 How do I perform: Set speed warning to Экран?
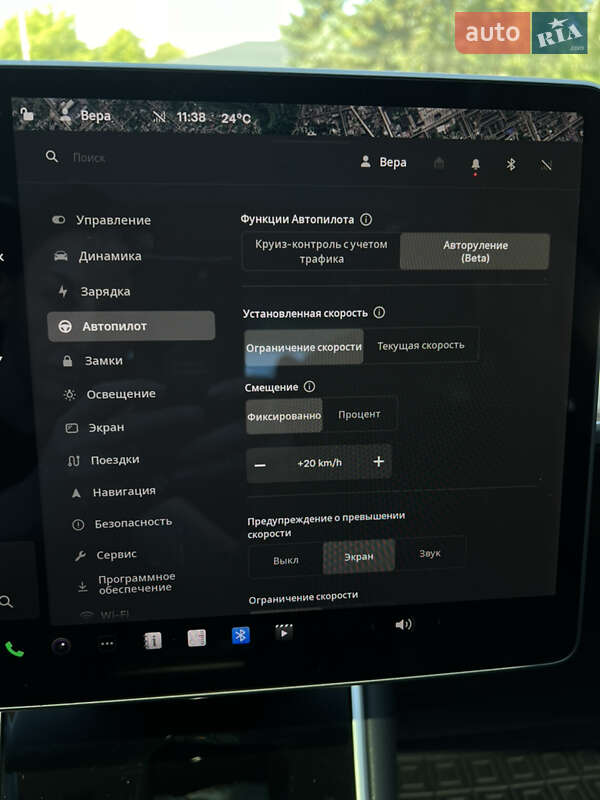(x=359, y=557)
